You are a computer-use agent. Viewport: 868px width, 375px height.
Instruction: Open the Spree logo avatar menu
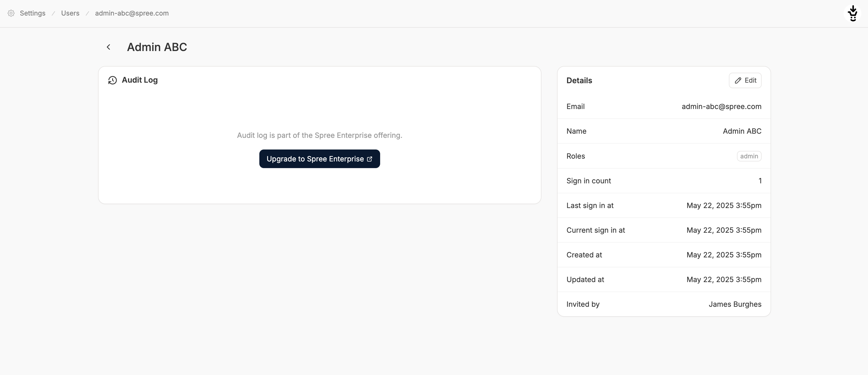click(852, 14)
